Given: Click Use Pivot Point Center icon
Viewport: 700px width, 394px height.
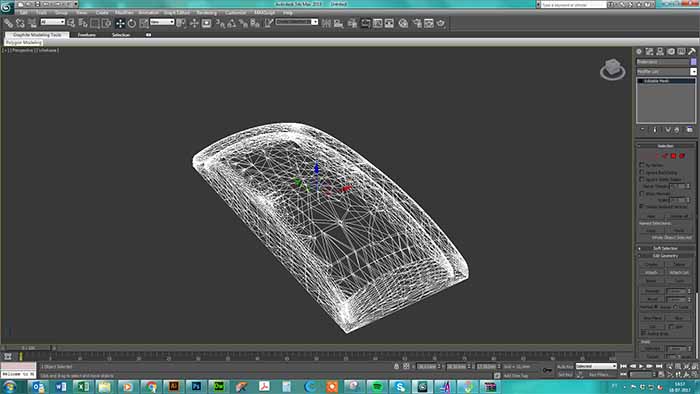Looking at the screenshot, I should pos(181,23).
